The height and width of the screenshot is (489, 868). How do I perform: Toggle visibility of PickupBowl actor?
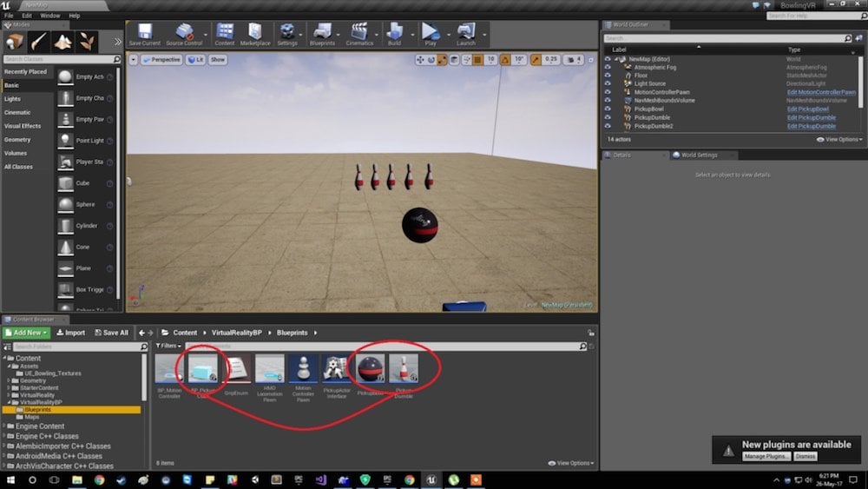(608, 109)
